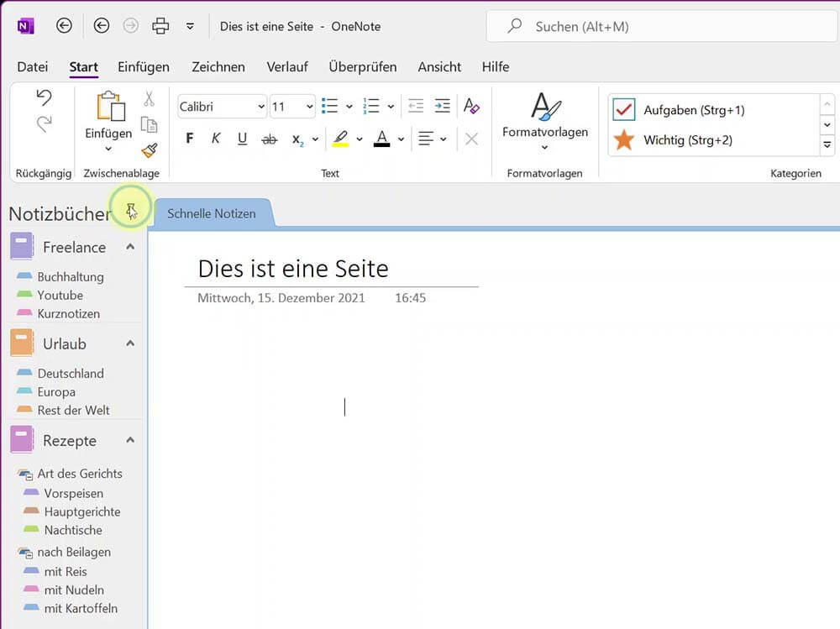Apply numbered list
The height and width of the screenshot is (629, 840).
tap(371, 106)
